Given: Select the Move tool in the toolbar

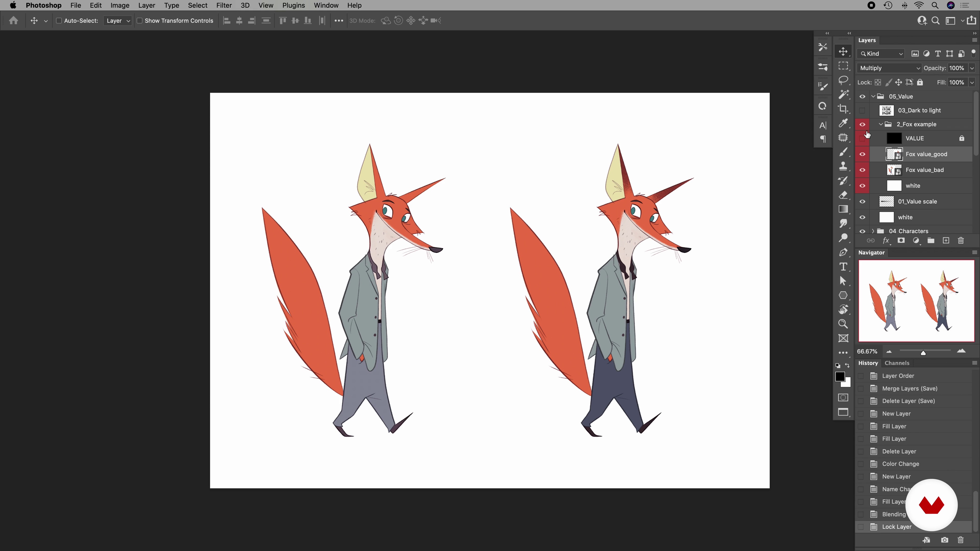Looking at the screenshot, I should (x=843, y=52).
